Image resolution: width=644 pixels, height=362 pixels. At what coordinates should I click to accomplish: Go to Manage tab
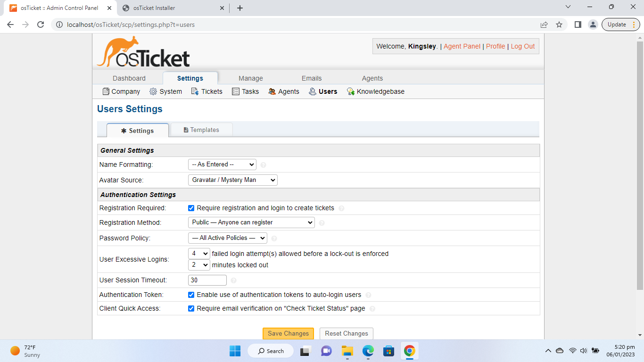[x=251, y=78]
